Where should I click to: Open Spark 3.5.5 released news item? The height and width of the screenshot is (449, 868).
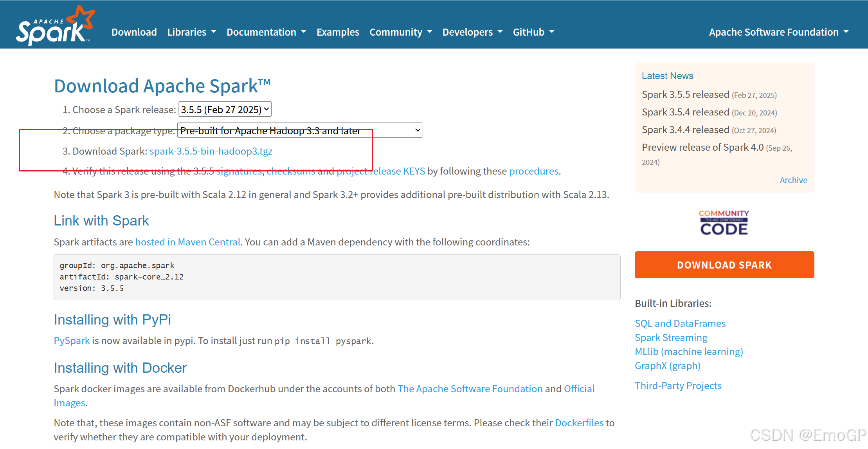pos(685,94)
